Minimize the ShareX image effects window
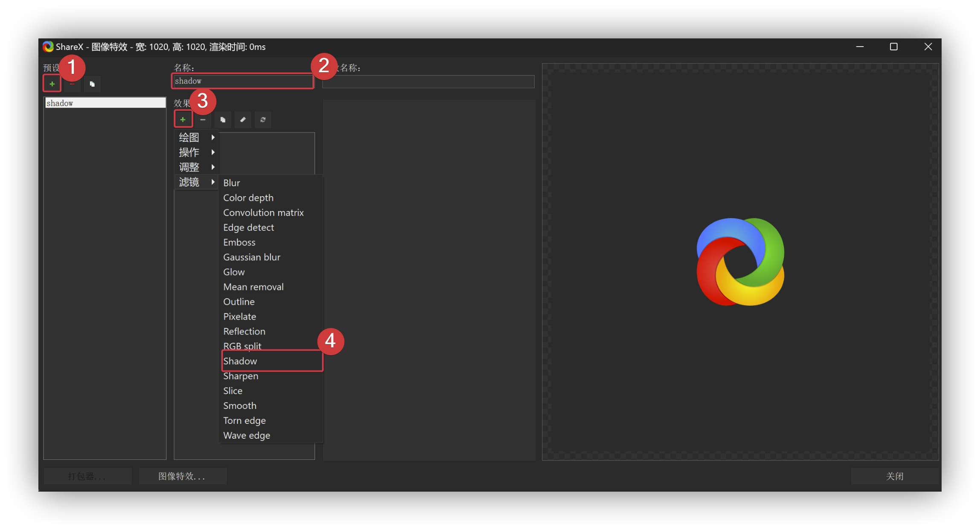 [860, 47]
